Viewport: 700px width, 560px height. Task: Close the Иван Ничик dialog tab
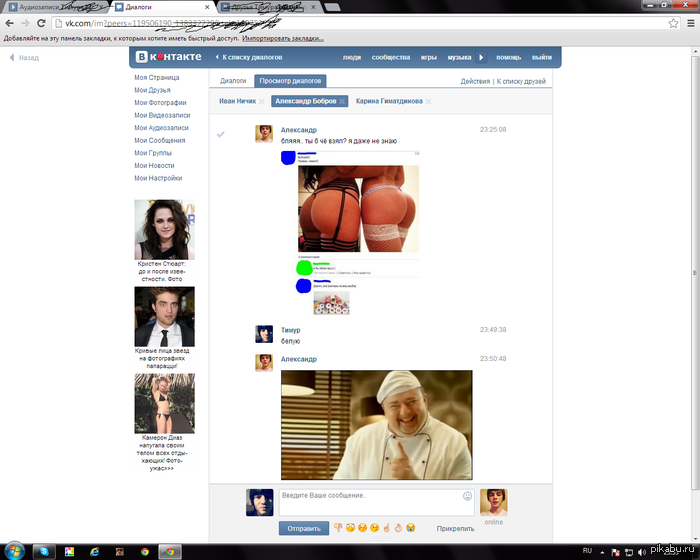[x=262, y=101]
